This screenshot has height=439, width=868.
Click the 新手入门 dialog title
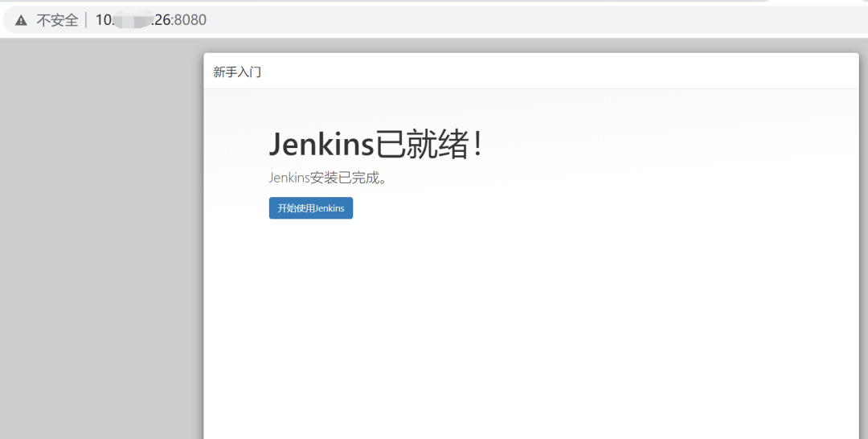click(x=237, y=72)
